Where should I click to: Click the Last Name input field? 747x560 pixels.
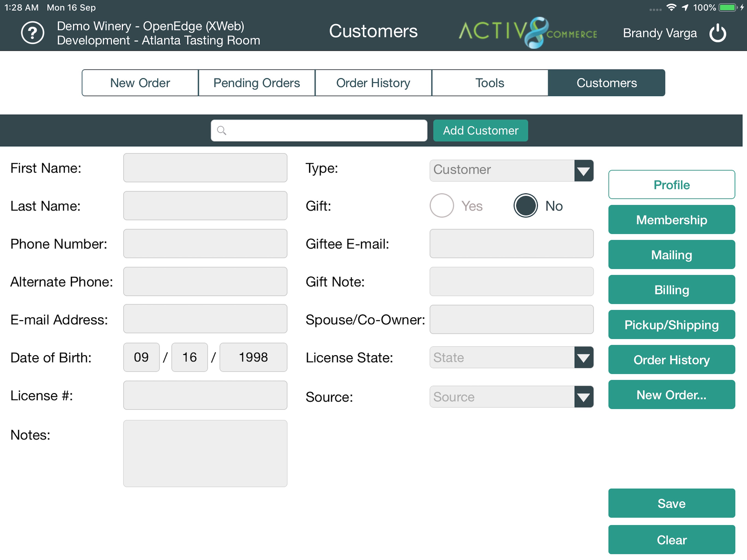click(205, 206)
